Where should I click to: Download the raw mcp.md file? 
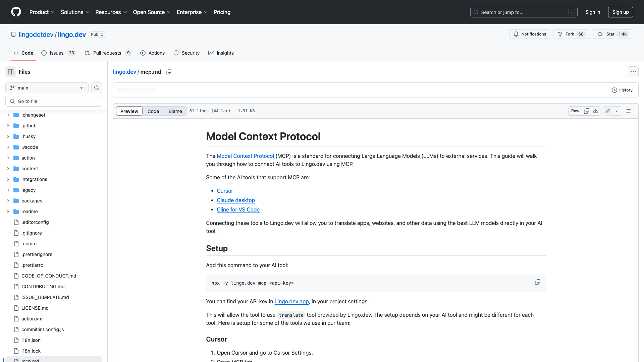coord(596,111)
